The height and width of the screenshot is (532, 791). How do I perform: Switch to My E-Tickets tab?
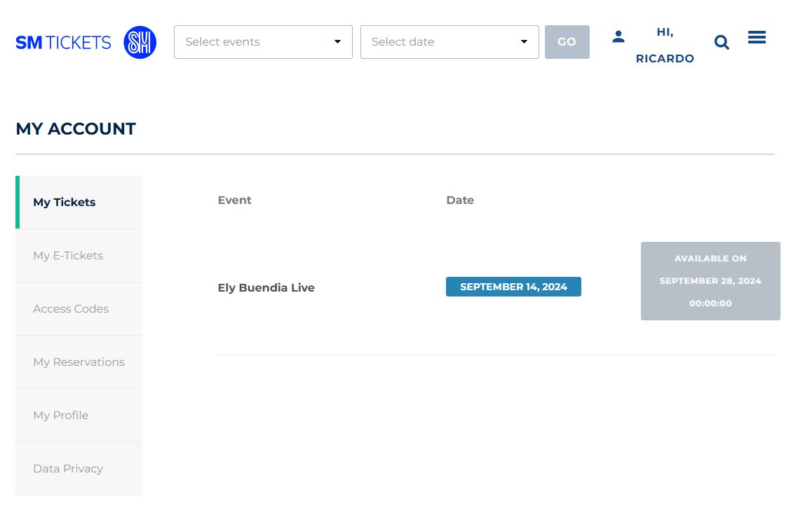(79, 256)
